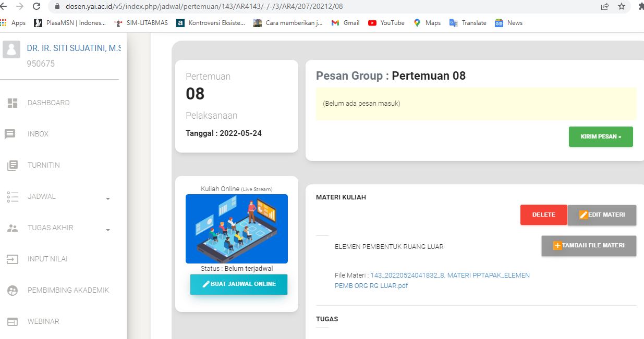Click the Webinar window icon
644x339 pixels.
[x=13, y=322]
